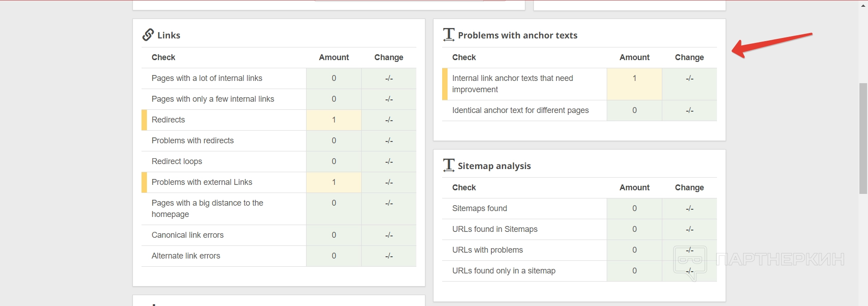Click the text icon beside Sitemap analysis
Image resolution: width=868 pixels, height=306 pixels.
click(448, 165)
